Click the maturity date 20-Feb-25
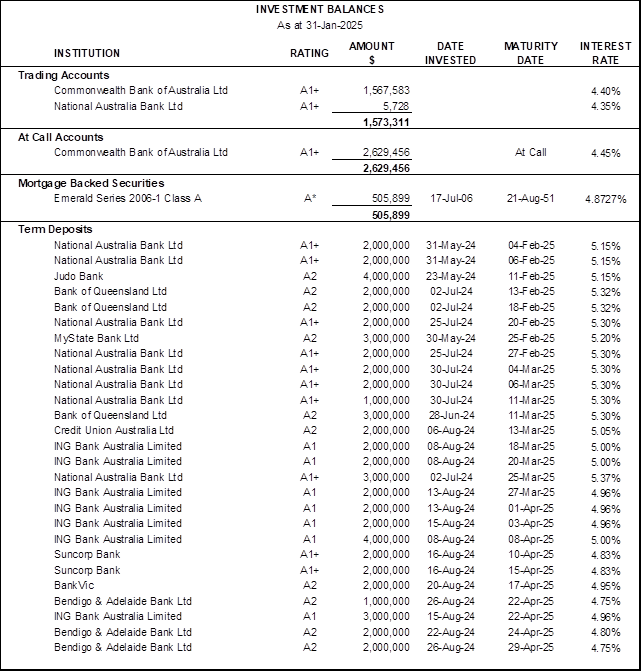This screenshot has width=642, height=672. 531,322
